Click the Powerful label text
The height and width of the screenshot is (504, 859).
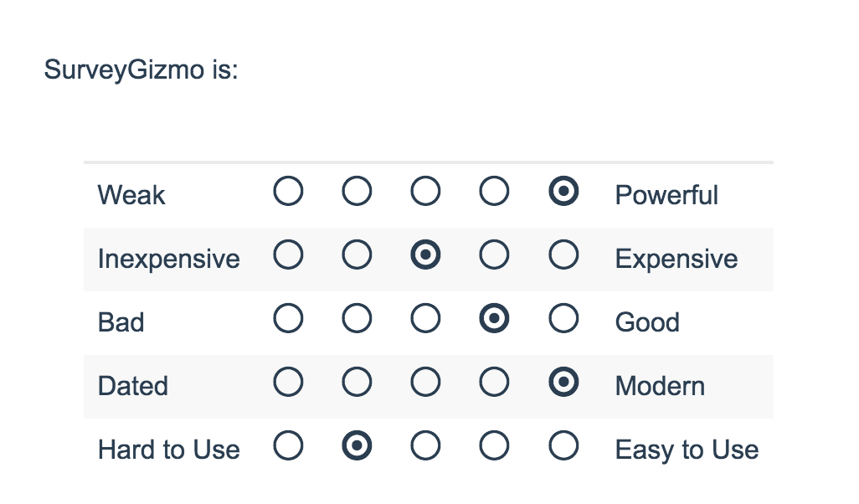pyautogui.click(x=666, y=195)
